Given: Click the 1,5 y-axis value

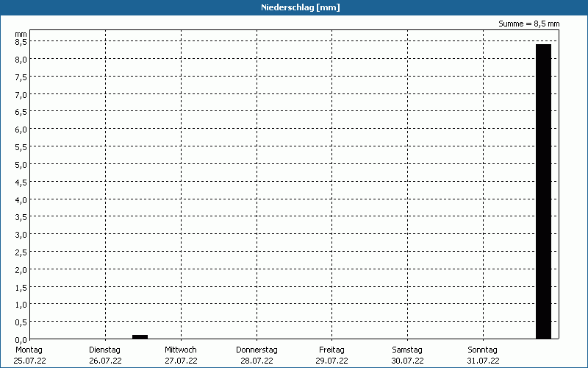Looking at the screenshot, I should tap(21, 287).
